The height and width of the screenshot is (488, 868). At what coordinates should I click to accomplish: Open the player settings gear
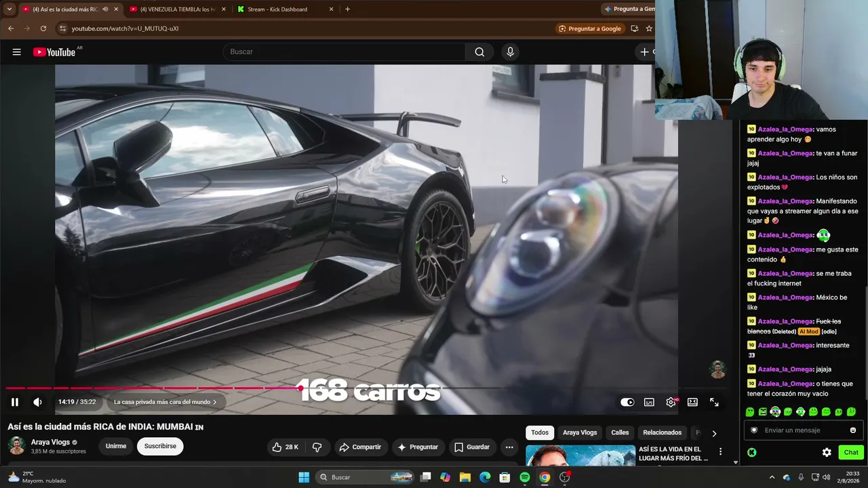click(x=671, y=402)
